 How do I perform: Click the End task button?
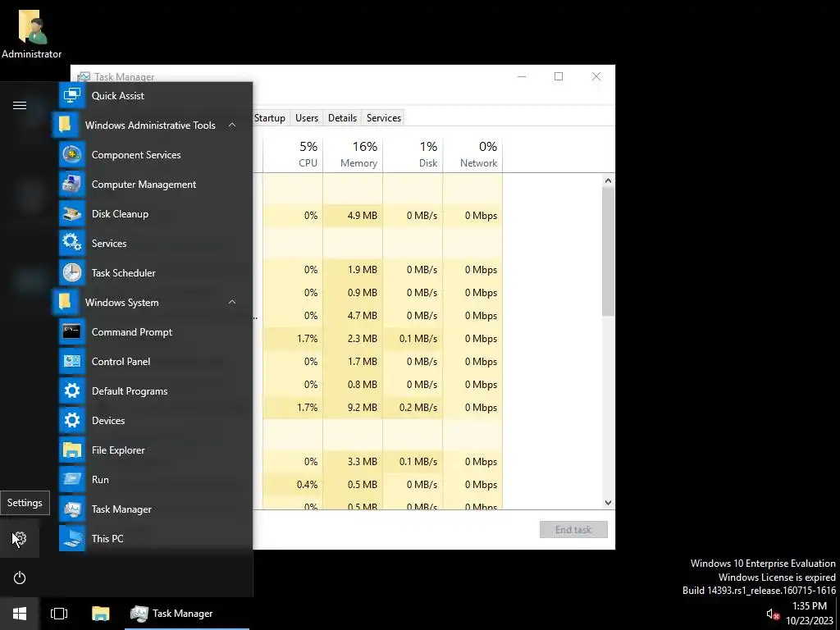coord(573,529)
